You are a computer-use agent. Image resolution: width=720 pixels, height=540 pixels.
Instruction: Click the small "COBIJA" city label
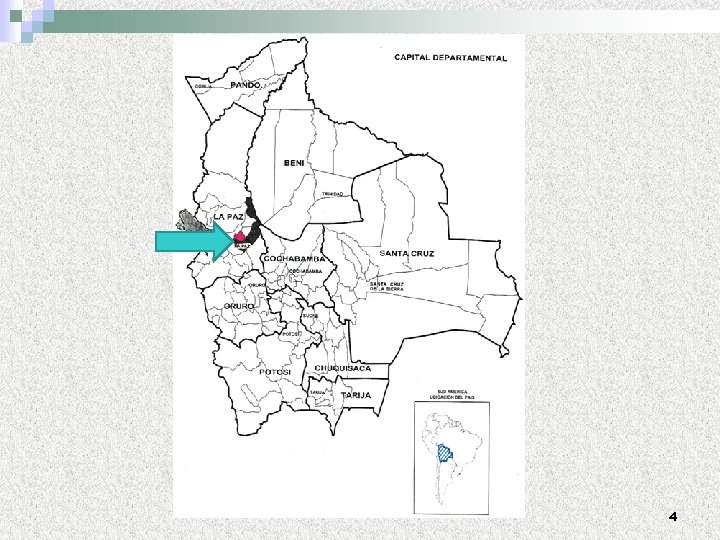[x=203, y=86]
